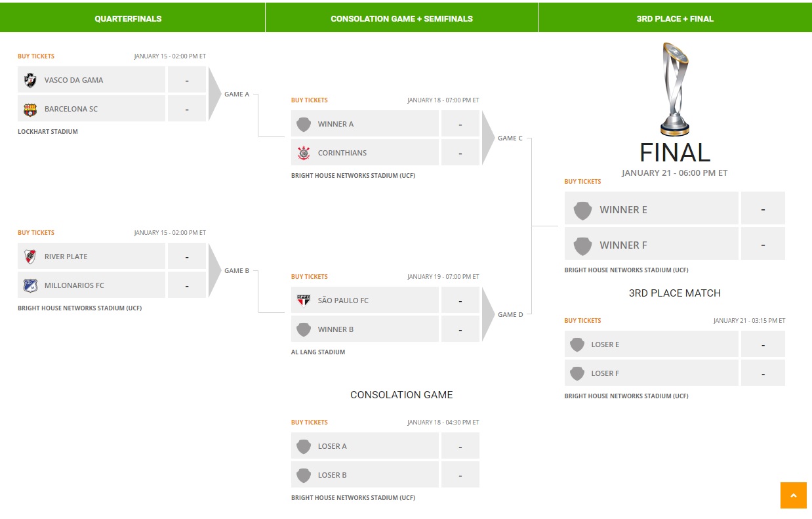The image size is (812, 519).
Task: Click the trophy image above Final
Action: click(x=674, y=89)
